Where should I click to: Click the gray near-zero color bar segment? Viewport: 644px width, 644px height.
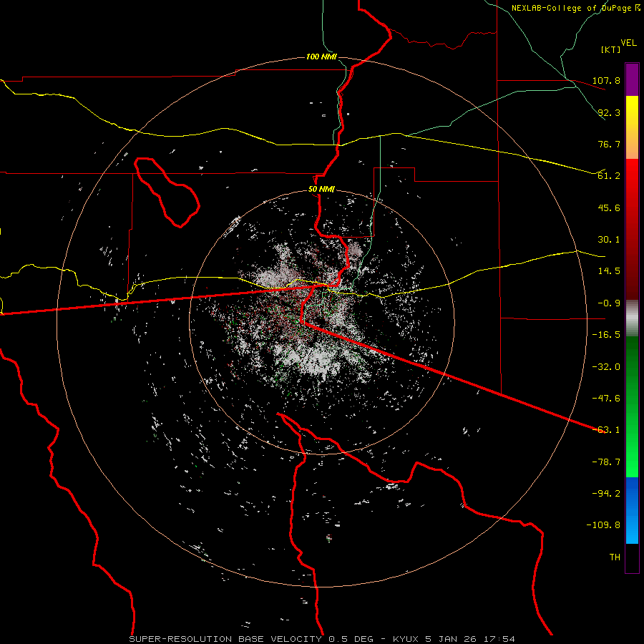pyautogui.click(x=632, y=318)
